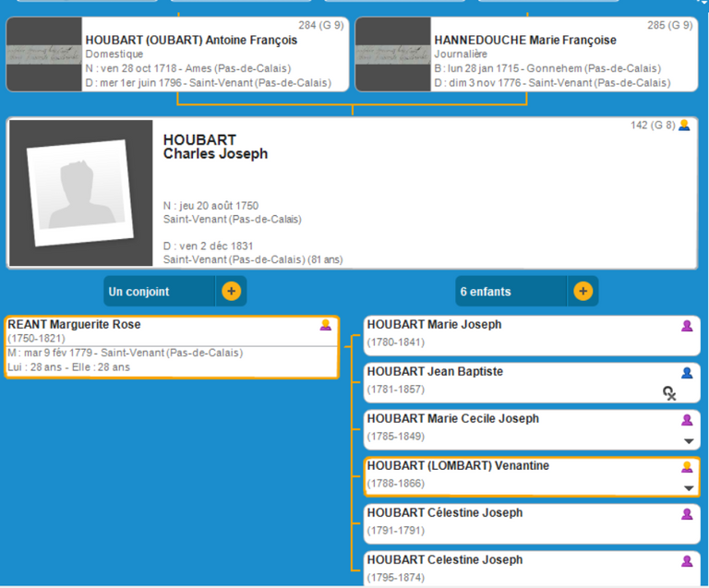Click Charles Joseph's profile photo placeholder
The image size is (709, 588).
pos(80,193)
